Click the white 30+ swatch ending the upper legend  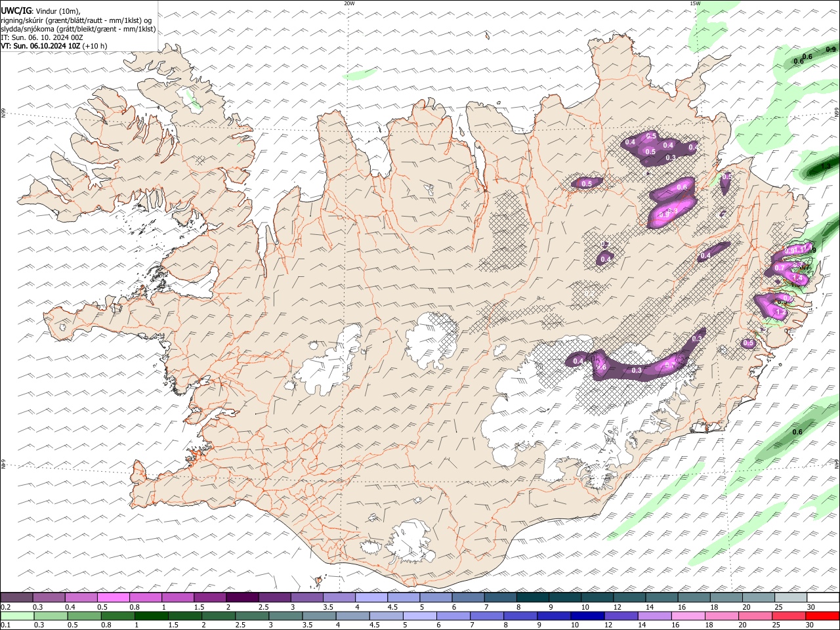click(x=823, y=597)
